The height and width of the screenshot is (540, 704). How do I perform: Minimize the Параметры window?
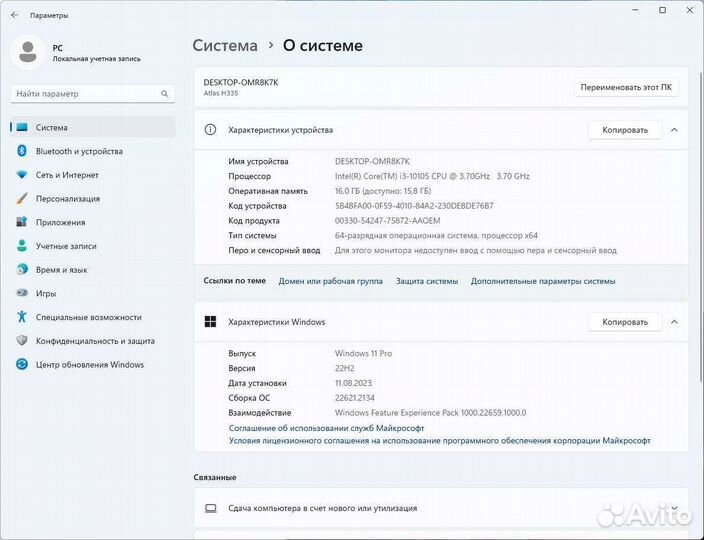(635, 10)
